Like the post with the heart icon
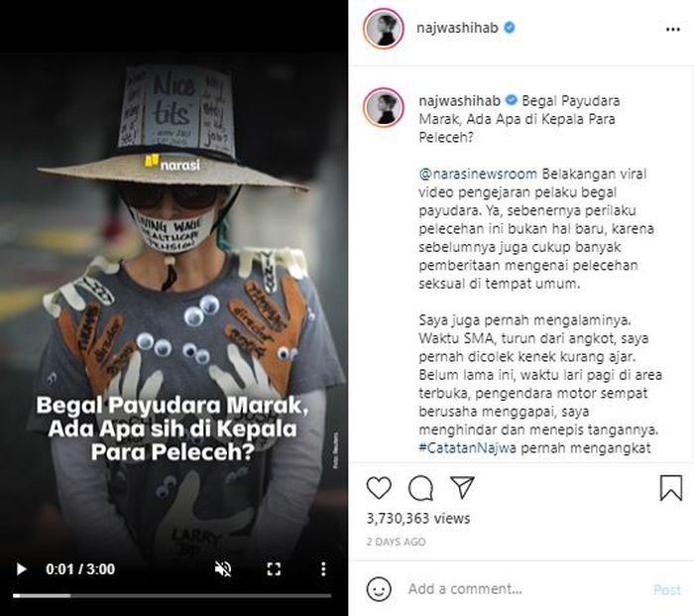Screen dimensions: 694x616 coord(379,488)
